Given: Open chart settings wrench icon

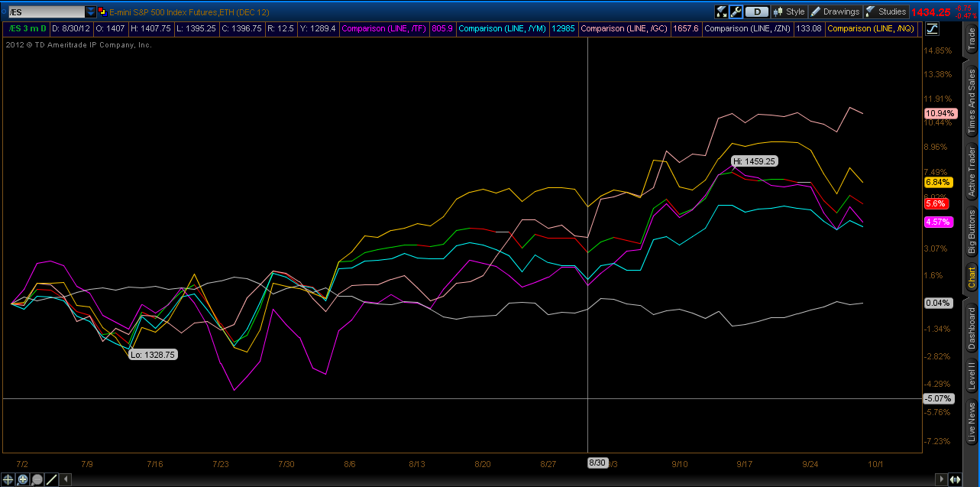Looking at the screenshot, I should coord(736,11).
